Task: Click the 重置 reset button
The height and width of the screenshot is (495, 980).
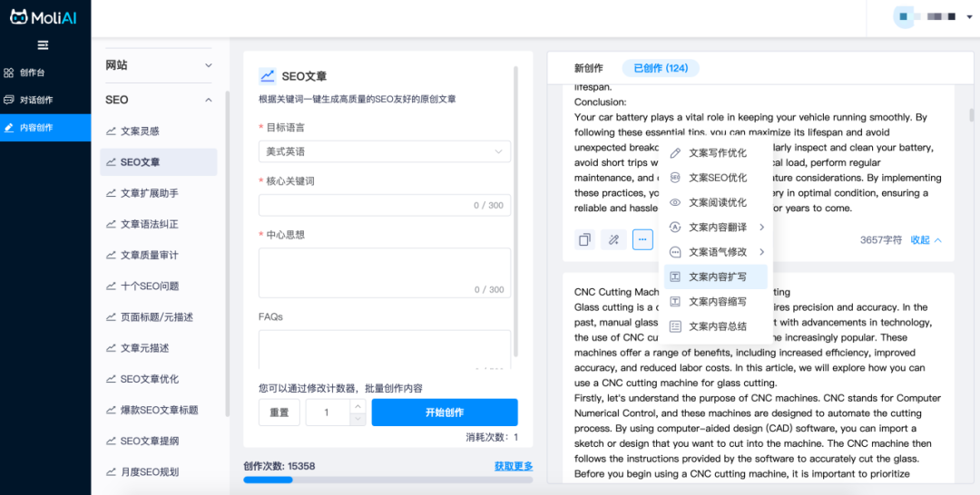Action: tap(279, 412)
